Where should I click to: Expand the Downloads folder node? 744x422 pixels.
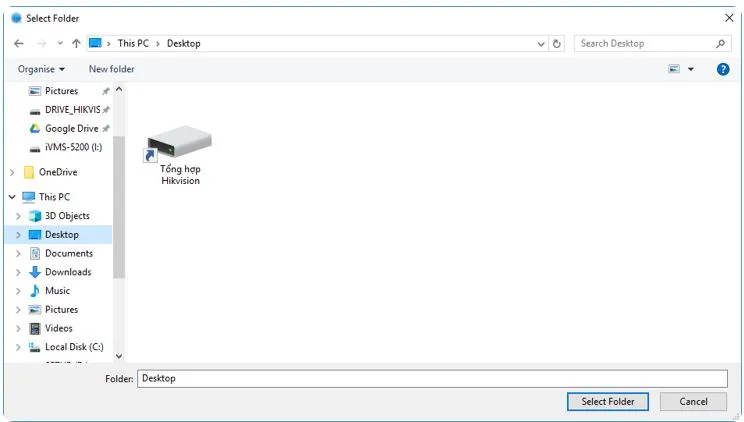pyautogui.click(x=19, y=272)
